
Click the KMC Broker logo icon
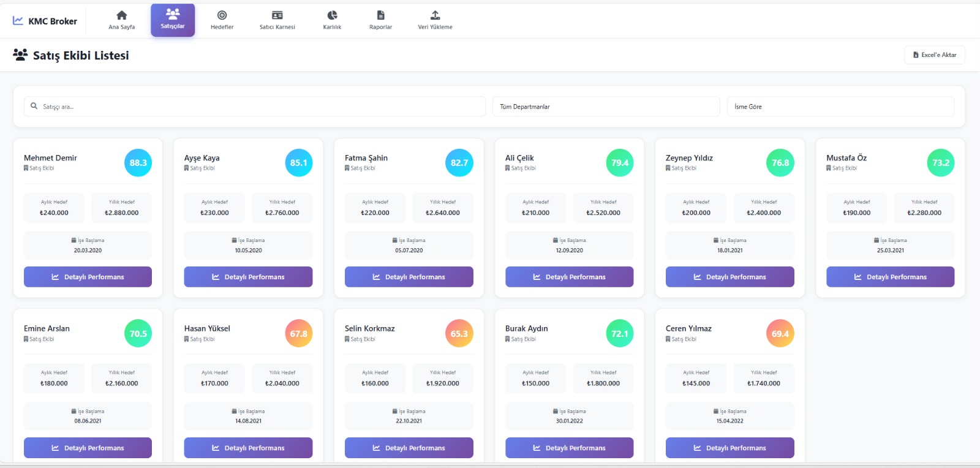18,21
